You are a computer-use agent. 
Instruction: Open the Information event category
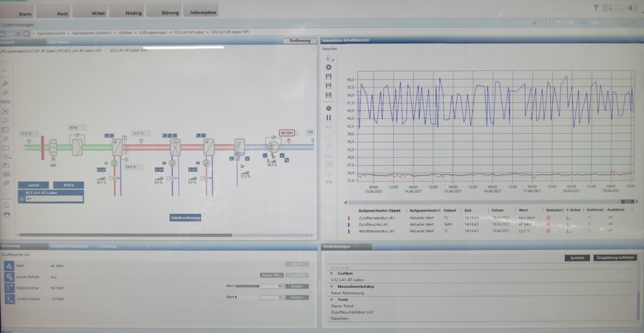[201, 10]
